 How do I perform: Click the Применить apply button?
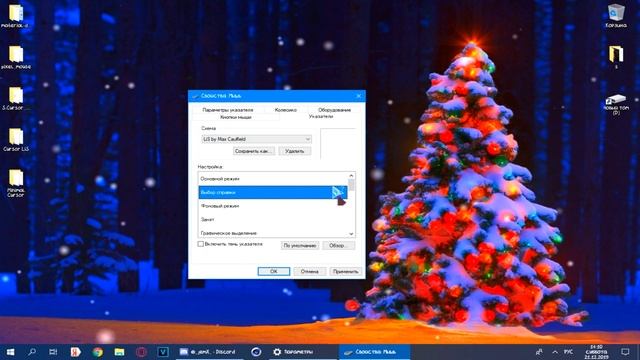[x=346, y=271]
